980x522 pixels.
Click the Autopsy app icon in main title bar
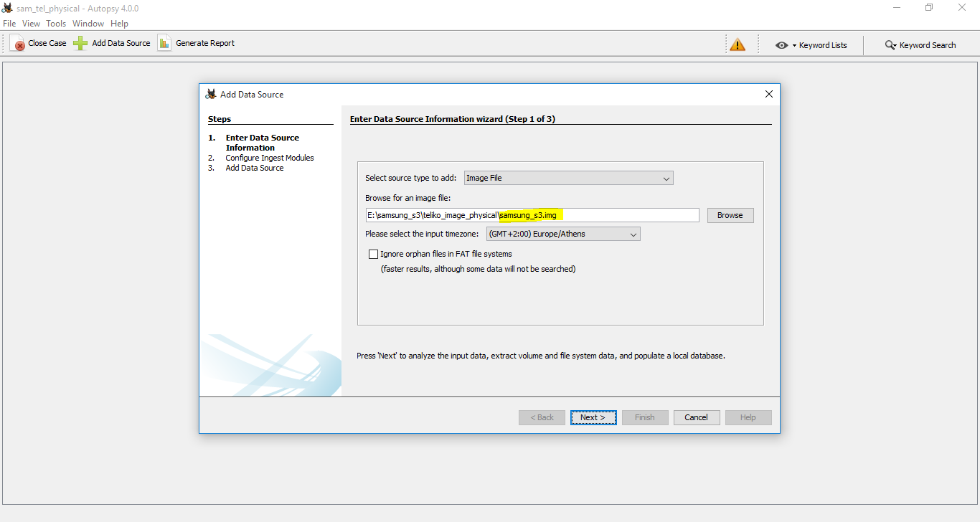(x=7, y=9)
